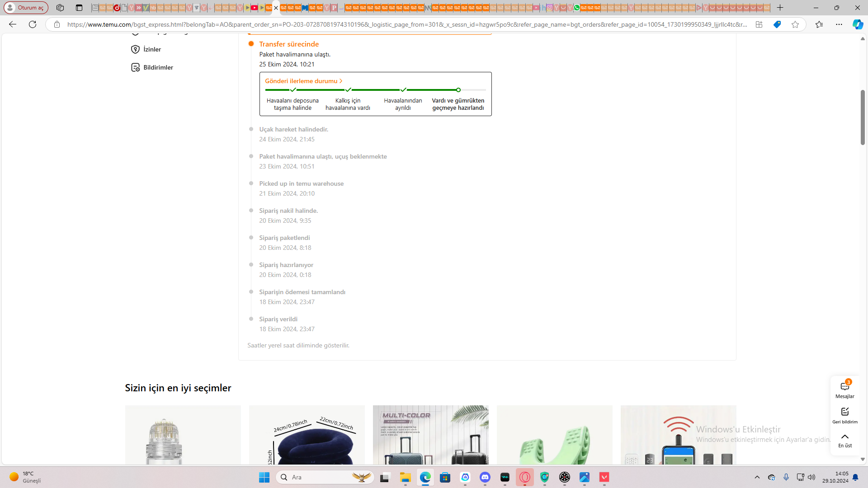Viewport: 868px width, 488px height.
Task: Open the tab actions menu button
Action: click(79, 8)
